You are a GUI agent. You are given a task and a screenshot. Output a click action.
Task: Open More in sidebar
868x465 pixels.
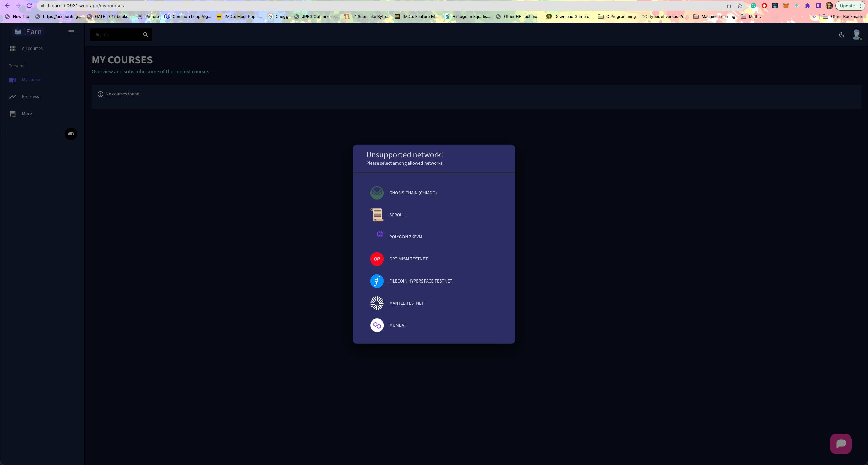[27, 114]
